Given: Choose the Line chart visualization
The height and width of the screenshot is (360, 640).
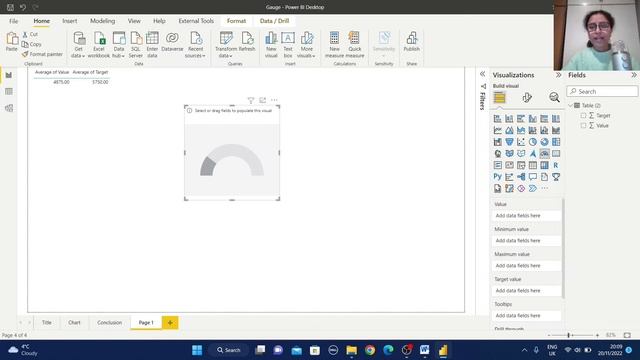Looking at the screenshot, I should click(498, 131).
